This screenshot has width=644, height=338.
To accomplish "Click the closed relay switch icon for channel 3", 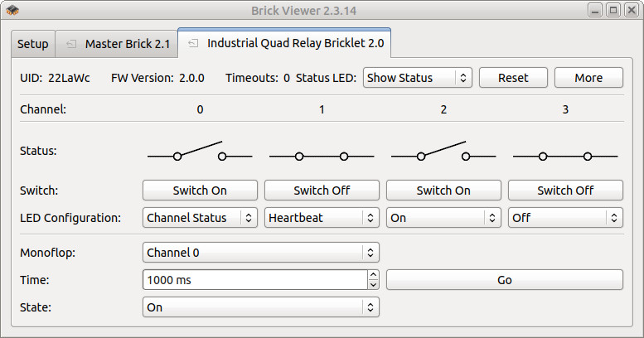I will [565, 156].
